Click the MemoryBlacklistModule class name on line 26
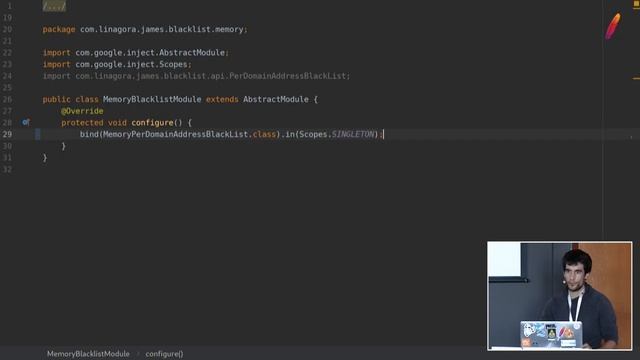The width and height of the screenshot is (640, 360). point(152,100)
